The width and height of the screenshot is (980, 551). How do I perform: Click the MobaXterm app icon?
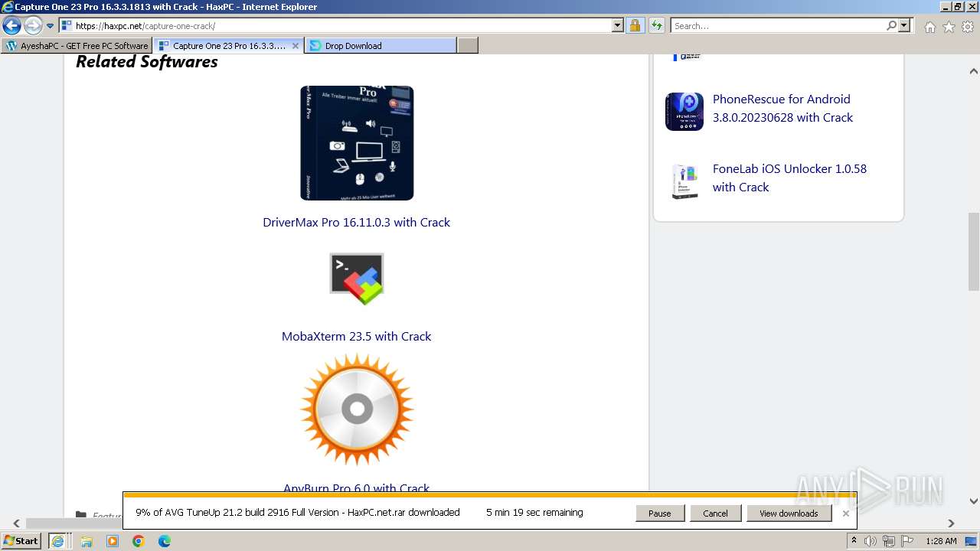click(357, 279)
